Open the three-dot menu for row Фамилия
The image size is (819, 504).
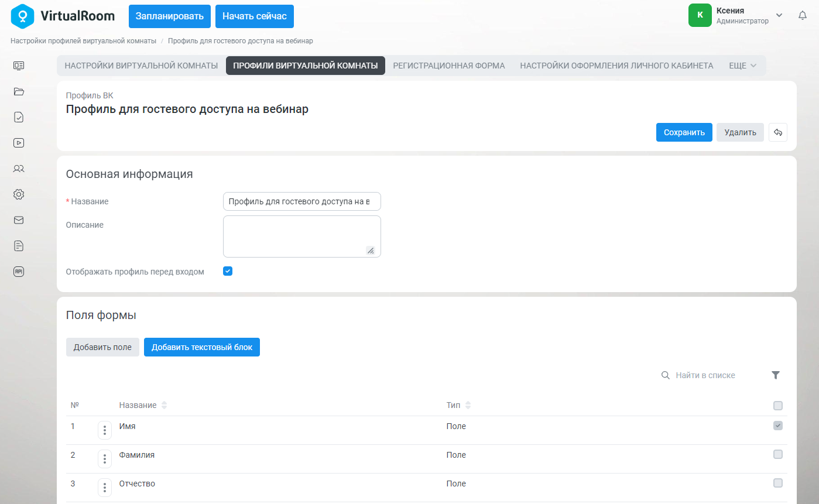pyautogui.click(x=105, y=459)
